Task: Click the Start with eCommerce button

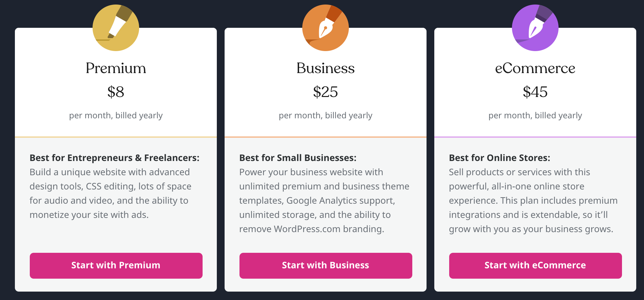Action: pos(535,265)
